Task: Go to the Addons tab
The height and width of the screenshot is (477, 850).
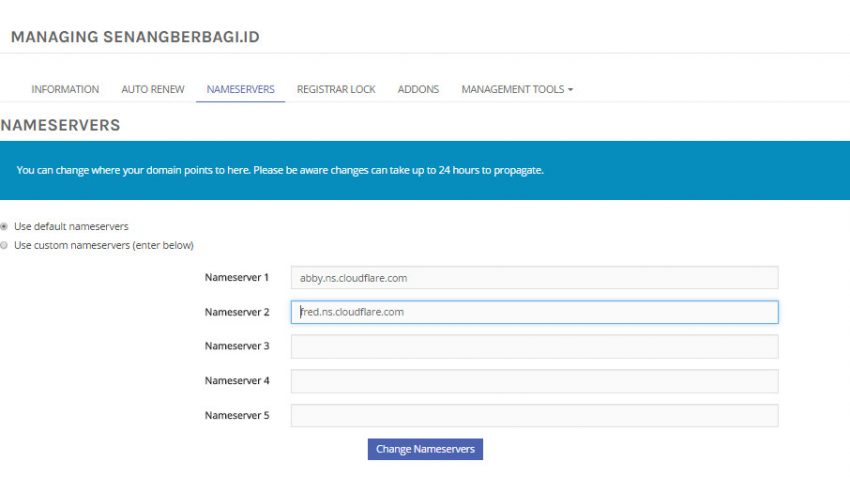Action: pos(418,89)
